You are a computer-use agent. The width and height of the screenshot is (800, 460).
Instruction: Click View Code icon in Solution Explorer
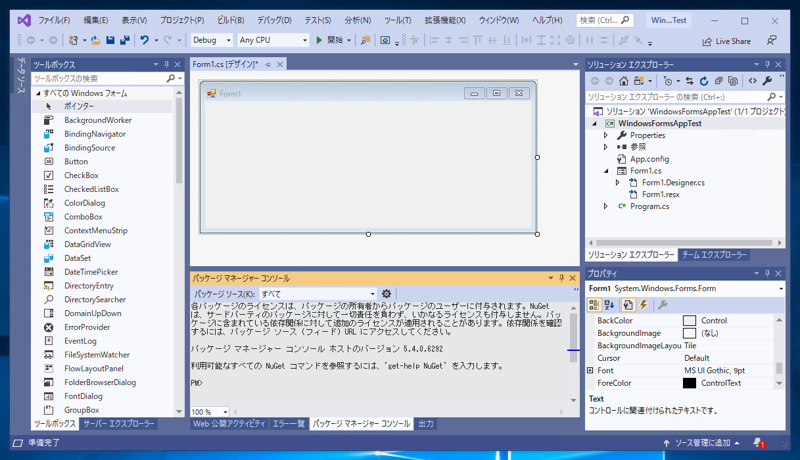point(753,81)
